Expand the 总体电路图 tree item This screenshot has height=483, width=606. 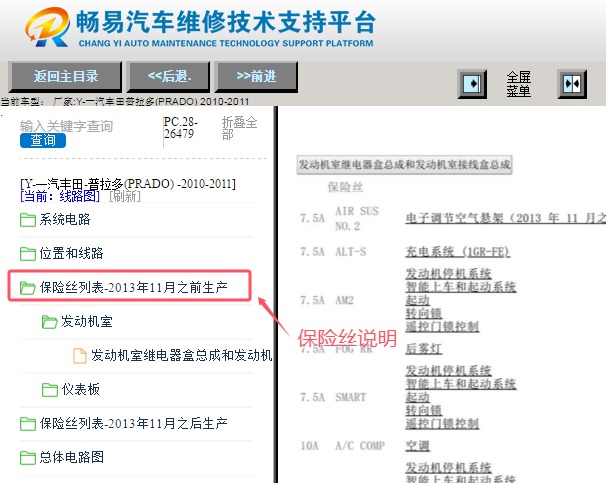tap(71, 457)
